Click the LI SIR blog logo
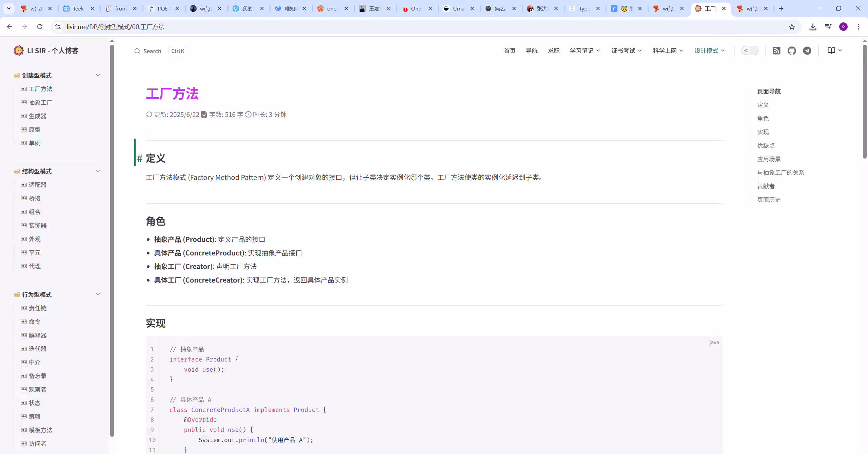The height and width of the screenshot is (454, 868). tap(18, 50)
